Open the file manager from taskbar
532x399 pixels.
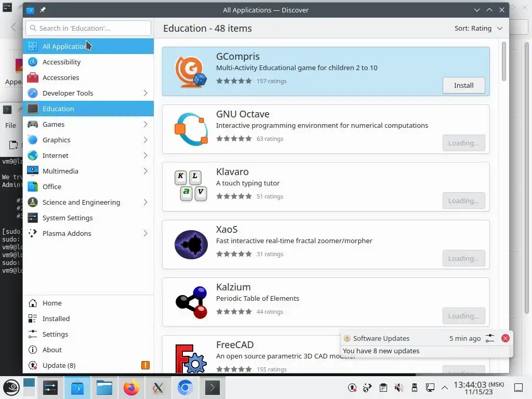tap(104, 388)
